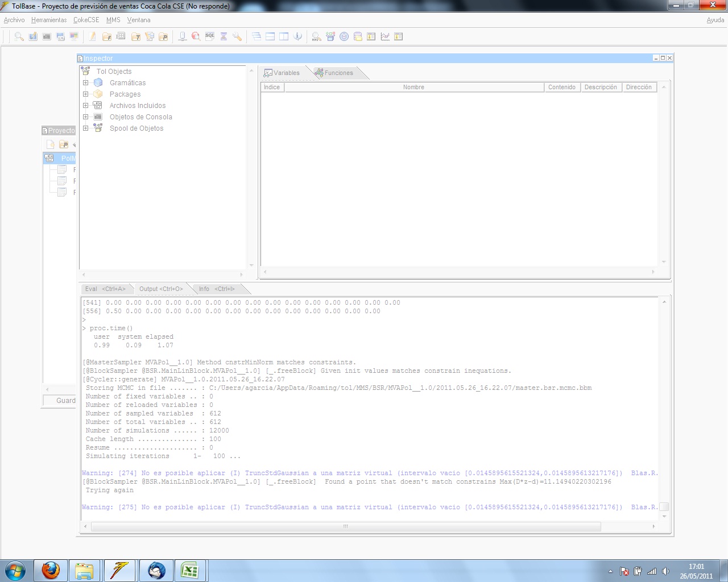Click the database cylinder toolbar icon
This screenshot has width=728, height=582.
pyautogui.click(x=358, y=36)
